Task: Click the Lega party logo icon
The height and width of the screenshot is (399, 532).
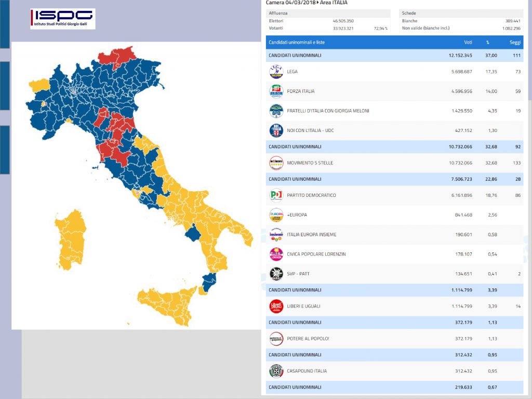Action: tap(276, 72)
